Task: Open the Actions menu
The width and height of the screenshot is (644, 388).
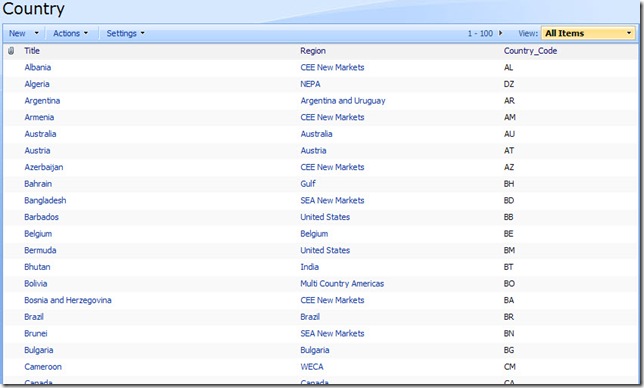Action: coord(71,33)
